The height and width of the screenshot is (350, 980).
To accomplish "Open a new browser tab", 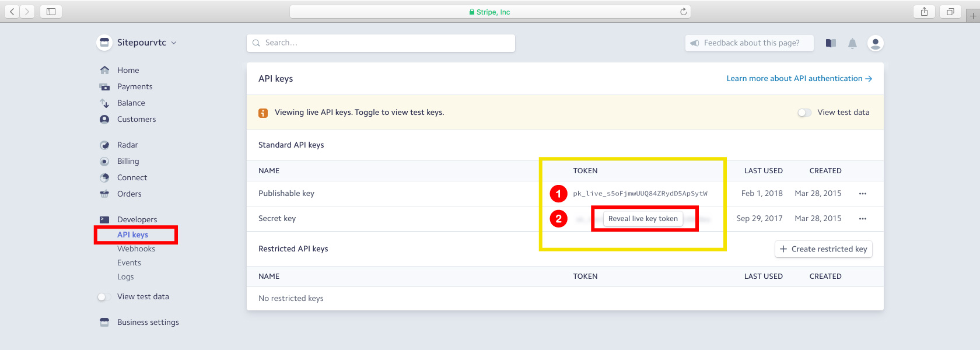I will [972, 16].
